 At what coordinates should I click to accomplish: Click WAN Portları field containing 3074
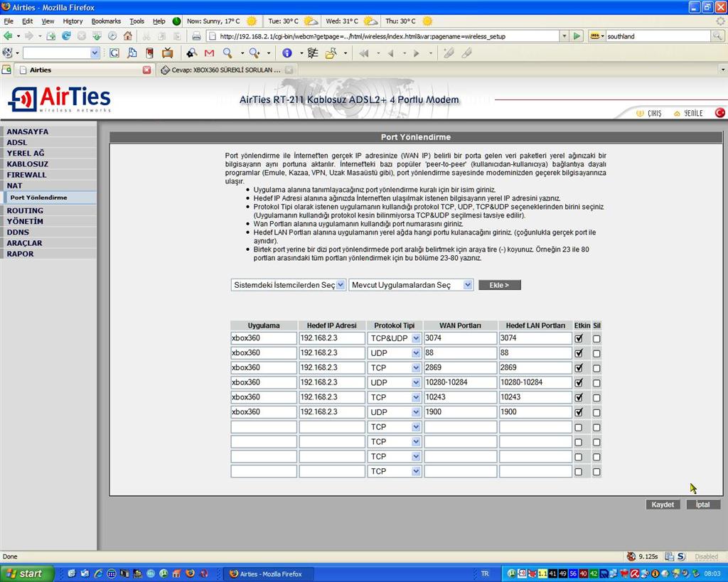pos(460,338)
